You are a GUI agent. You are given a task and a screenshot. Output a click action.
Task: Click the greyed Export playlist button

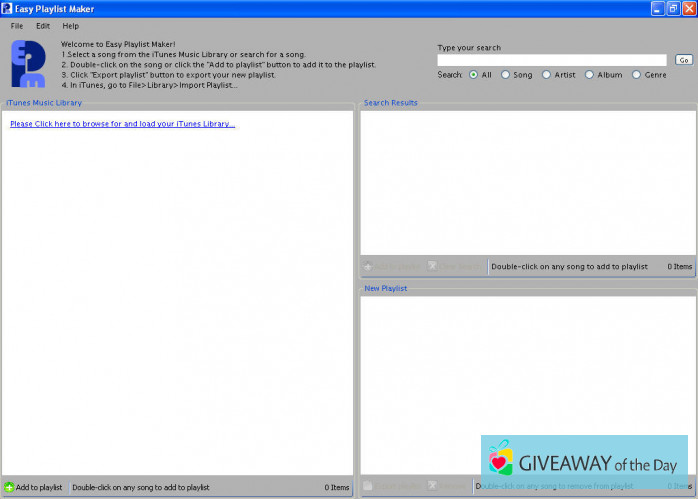392,486
